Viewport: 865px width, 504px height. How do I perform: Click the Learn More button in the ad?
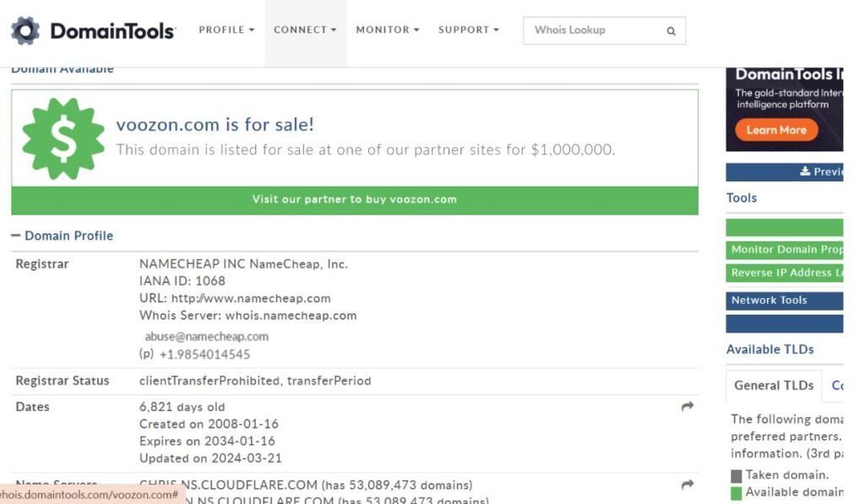click(776, 130)
